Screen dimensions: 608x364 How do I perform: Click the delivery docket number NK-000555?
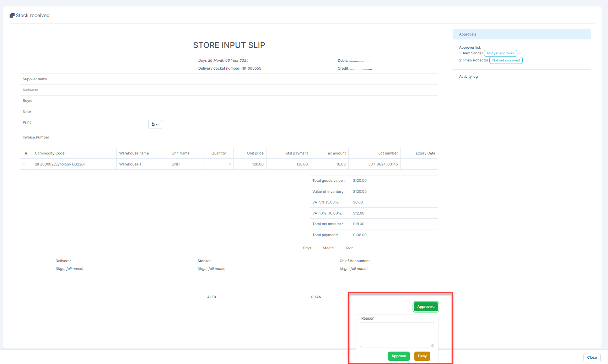tap(251, 69)
